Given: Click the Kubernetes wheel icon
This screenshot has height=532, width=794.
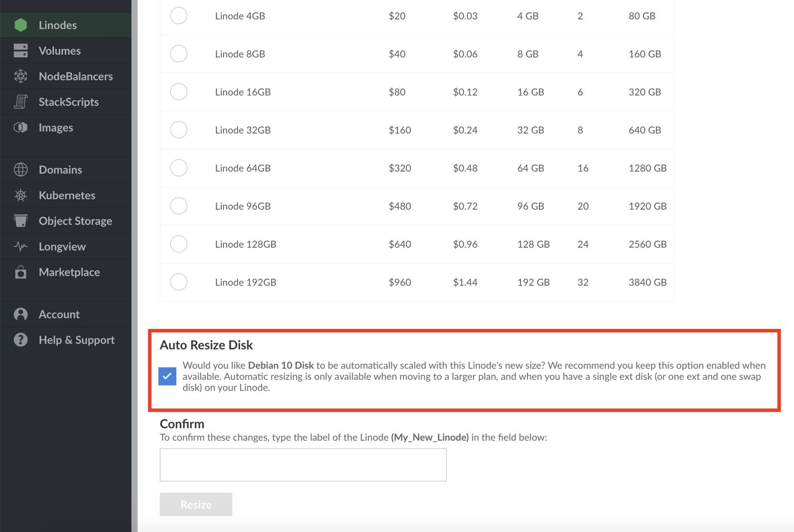Looking at the screenshot, I should (x=21, y=196).
